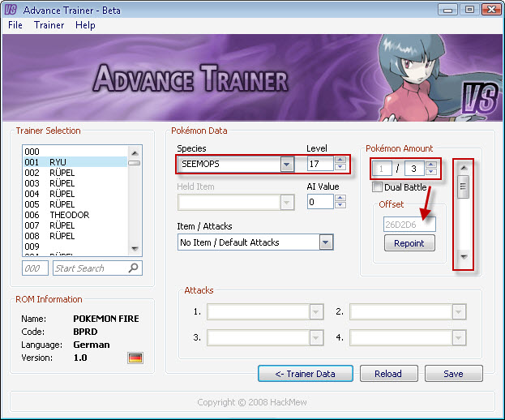Open the Attack 4 dropdown

459,337
